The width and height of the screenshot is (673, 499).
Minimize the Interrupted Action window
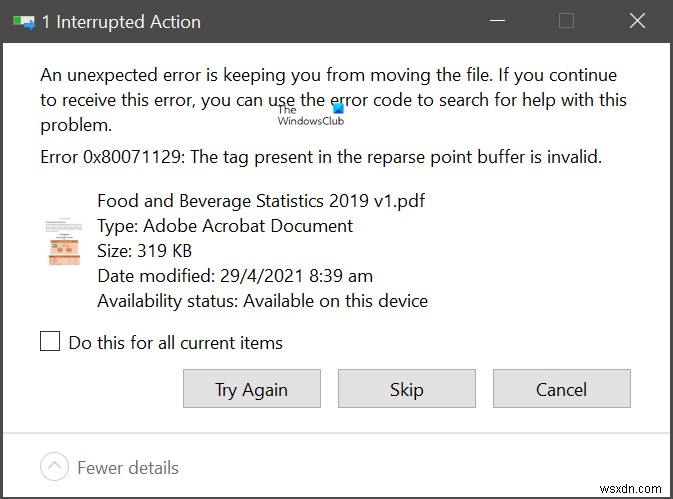pyautogui.click(x=497, y=21)
